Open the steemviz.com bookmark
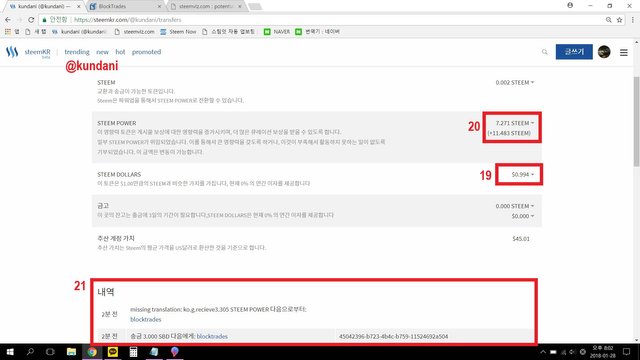This screenshot has height=360, width=640. (x=134, y=31)
